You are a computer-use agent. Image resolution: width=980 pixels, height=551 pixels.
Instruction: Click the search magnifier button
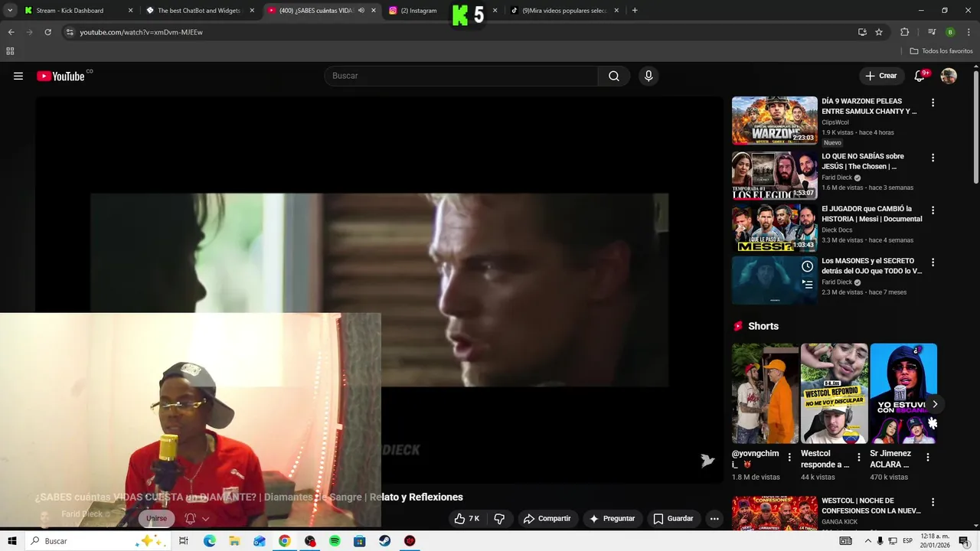[614, 76]
